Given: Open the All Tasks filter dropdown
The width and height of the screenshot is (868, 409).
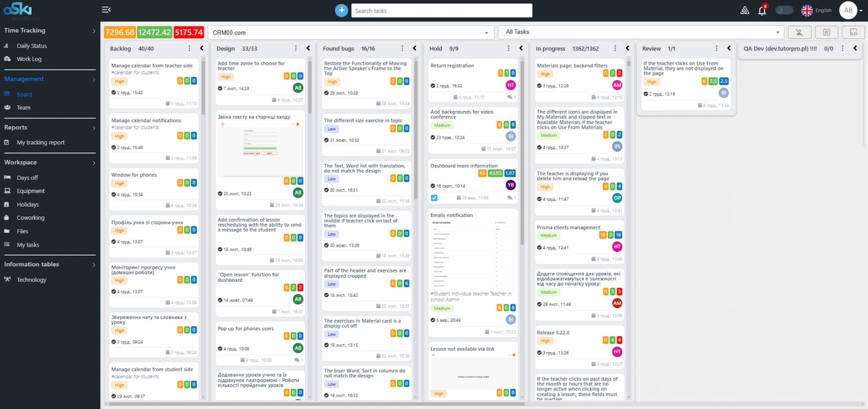Looking at the screenshot, I should 641,32.
